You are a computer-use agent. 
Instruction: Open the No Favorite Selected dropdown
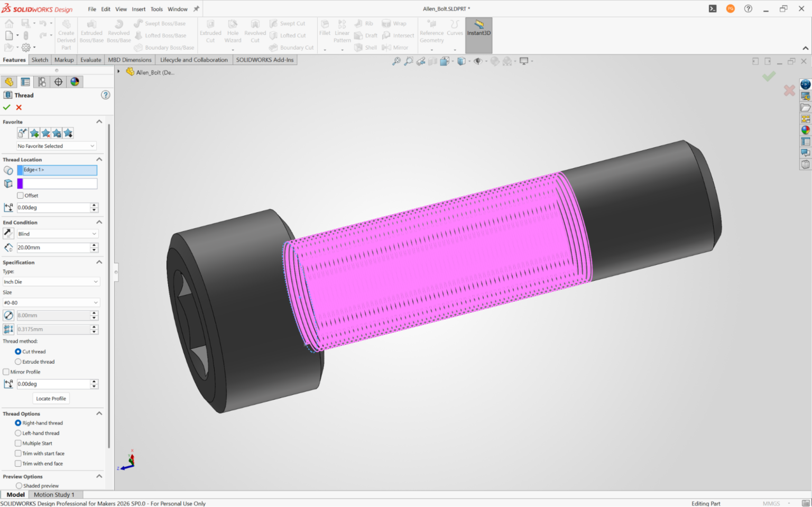pyautogui.click(x=56, y=146)
